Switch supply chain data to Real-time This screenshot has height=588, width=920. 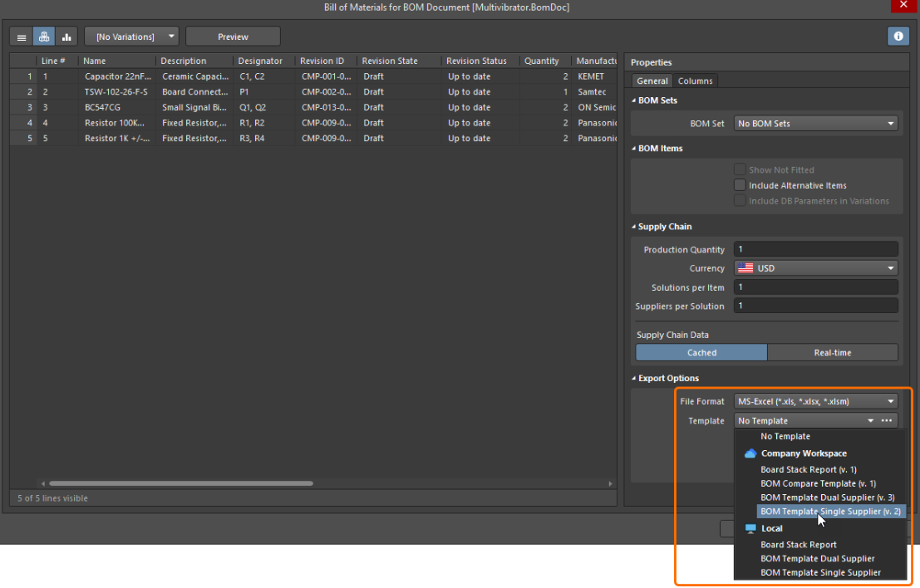click(832, 352)
